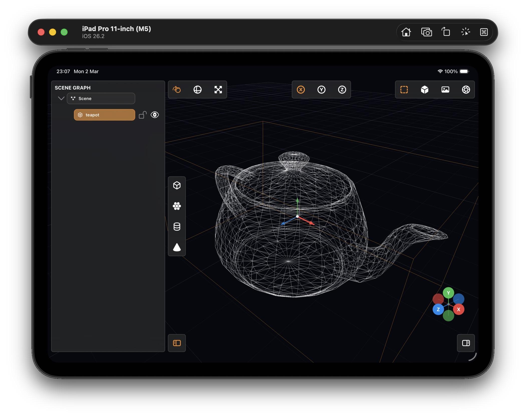Toggle the right inspector sidebar
Image resolution: width=526 pixels, height=420 pixels.
tap(466, 343)
